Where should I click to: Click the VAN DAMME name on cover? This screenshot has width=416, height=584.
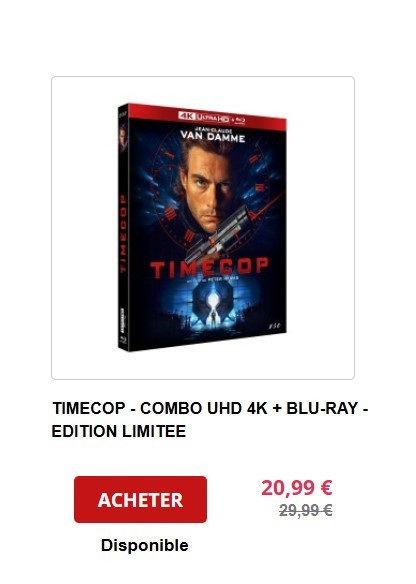(213, 136)
